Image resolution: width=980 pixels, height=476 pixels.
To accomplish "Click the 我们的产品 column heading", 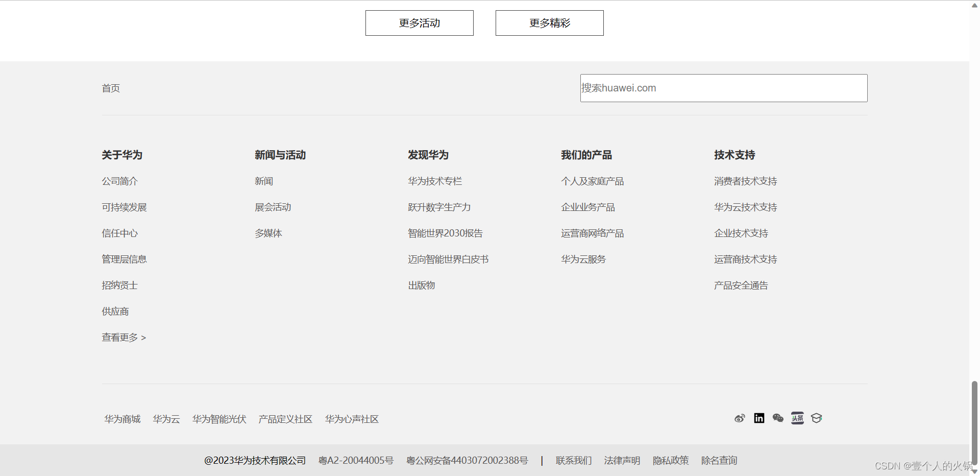I will click(x=586, y=155).
